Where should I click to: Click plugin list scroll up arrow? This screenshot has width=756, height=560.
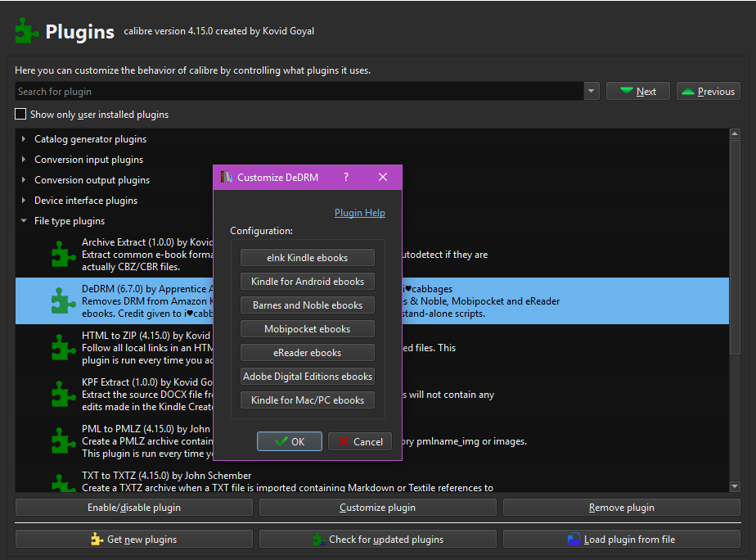pos(735,133)
